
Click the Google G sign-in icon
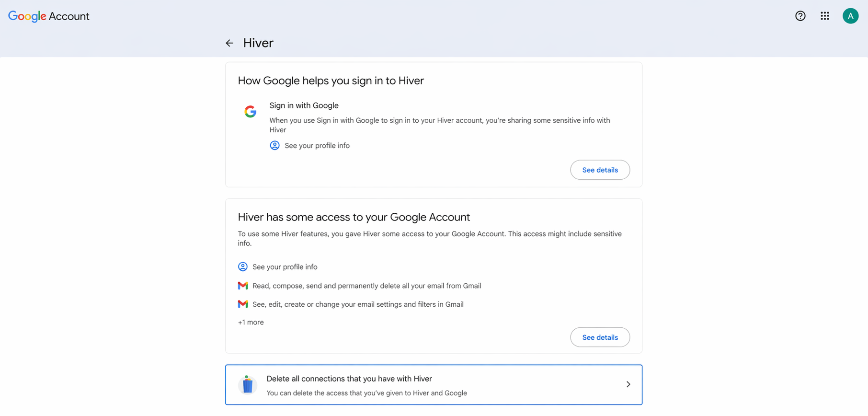point(250,112)
